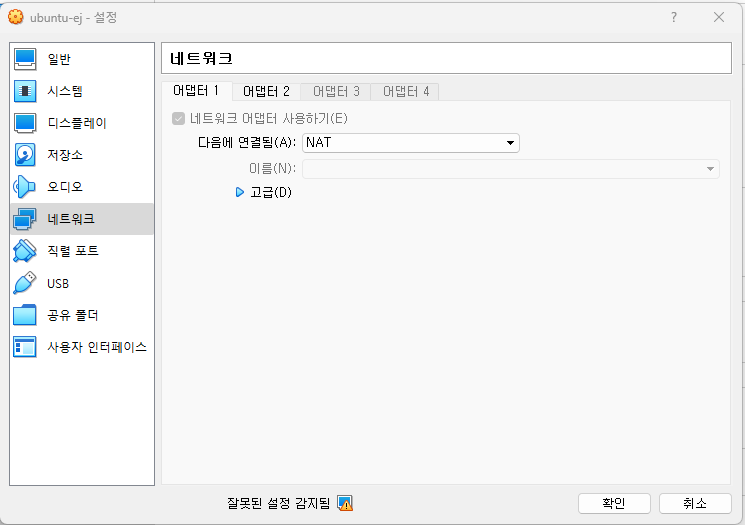This screenshot has width=745, height=525.
Task: Open the 직렬 포트 connector icon
Action: click(25, 251)
